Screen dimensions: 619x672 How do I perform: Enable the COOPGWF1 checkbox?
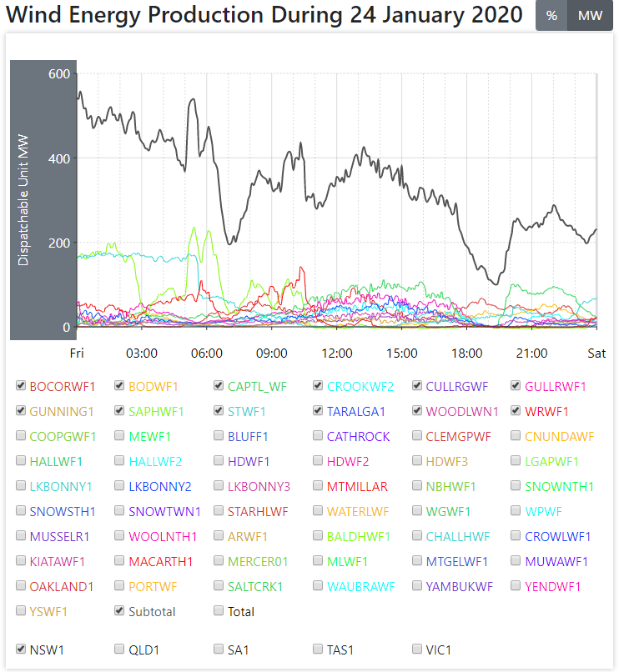(x=21, y=436)
